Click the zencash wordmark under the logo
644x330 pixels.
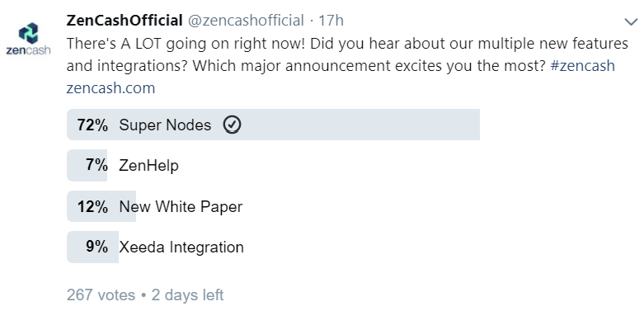click(28, 50)
